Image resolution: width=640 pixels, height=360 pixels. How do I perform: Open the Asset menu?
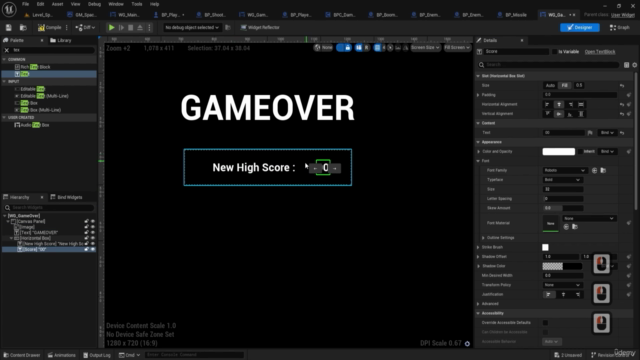58,4
